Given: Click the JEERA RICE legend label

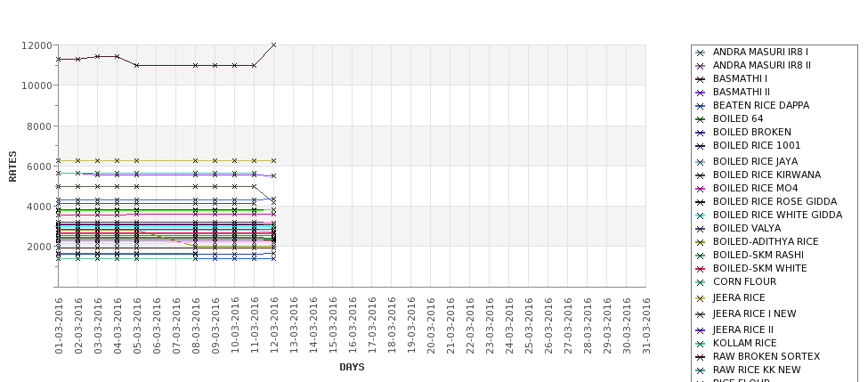Looking at the screenshot, I should (x=739, y=297).
